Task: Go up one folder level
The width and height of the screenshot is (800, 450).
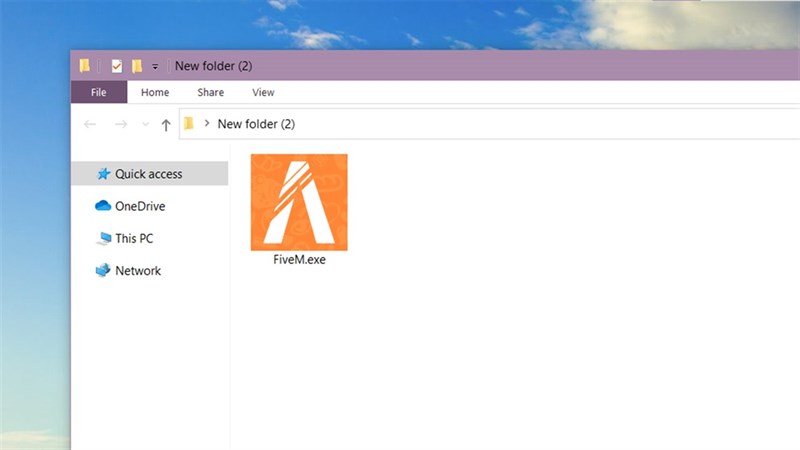Action: (x=166, y=124)
